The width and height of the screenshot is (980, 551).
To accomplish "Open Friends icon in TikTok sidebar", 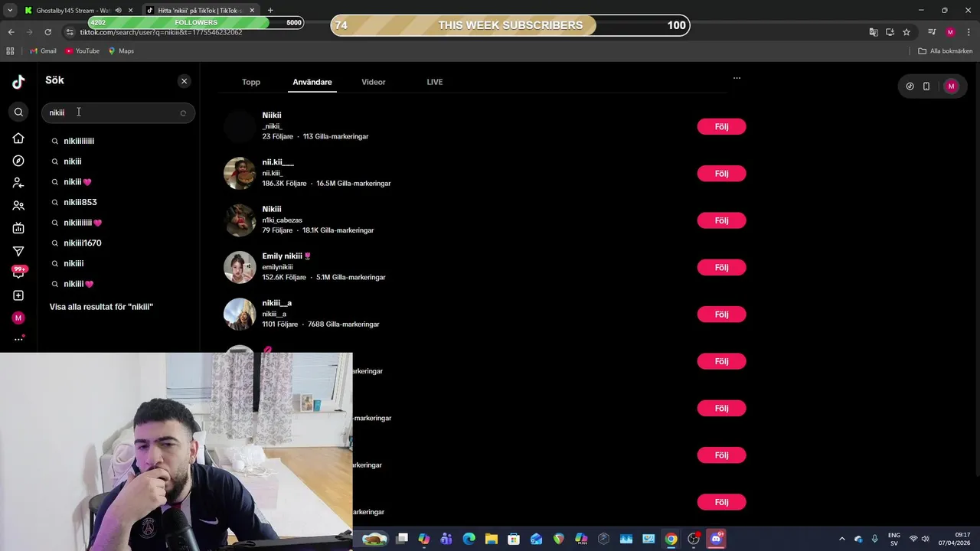I will [x=18, y=206].
